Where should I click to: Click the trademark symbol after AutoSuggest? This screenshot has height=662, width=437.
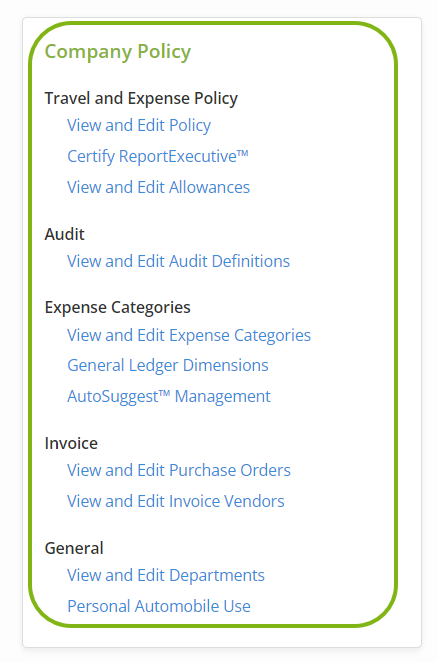164,393
